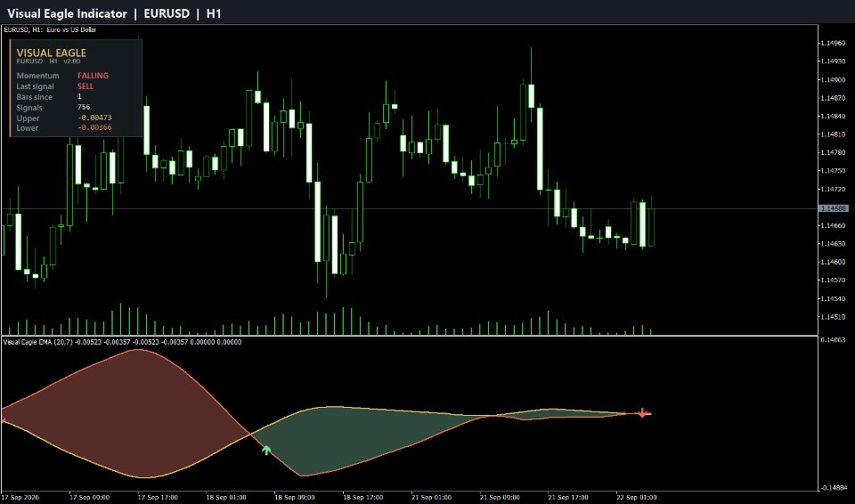Click the signals count '756'
This screenshot has width=855, height=504.
84,107
